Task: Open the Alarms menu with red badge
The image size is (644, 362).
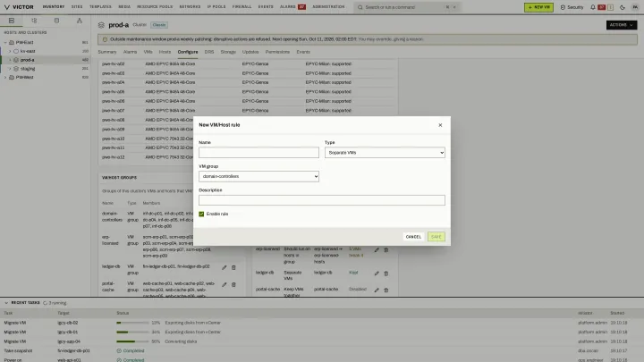Action: pos(292,7)
